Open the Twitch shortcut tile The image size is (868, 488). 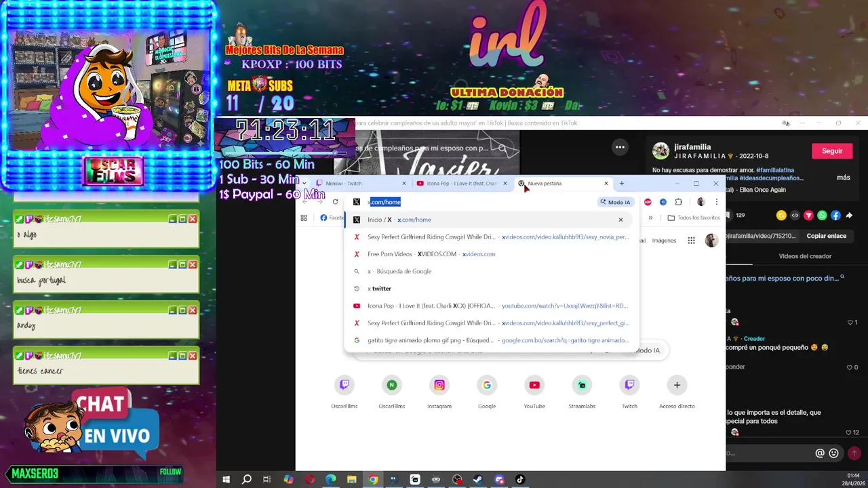click(629, 392)
